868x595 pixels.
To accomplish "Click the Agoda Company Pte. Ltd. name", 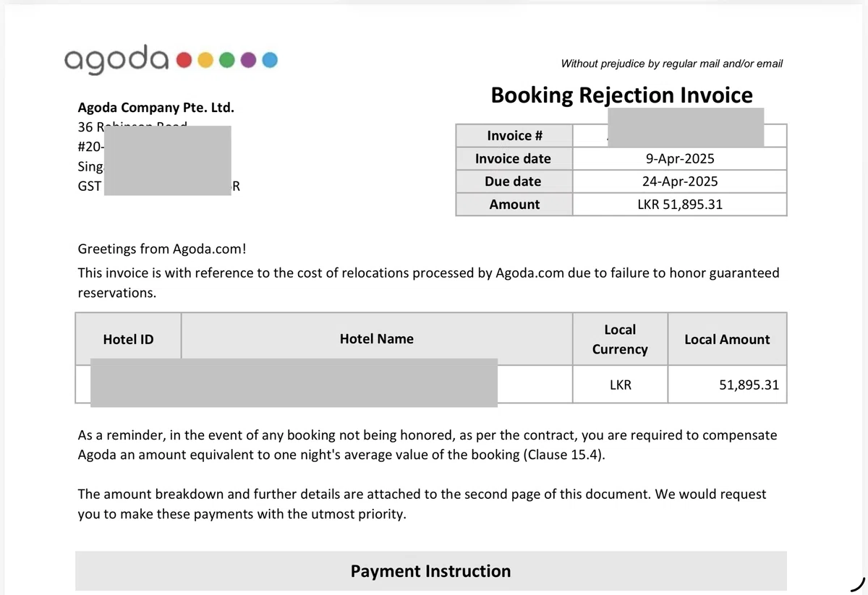I will [156, 108].
